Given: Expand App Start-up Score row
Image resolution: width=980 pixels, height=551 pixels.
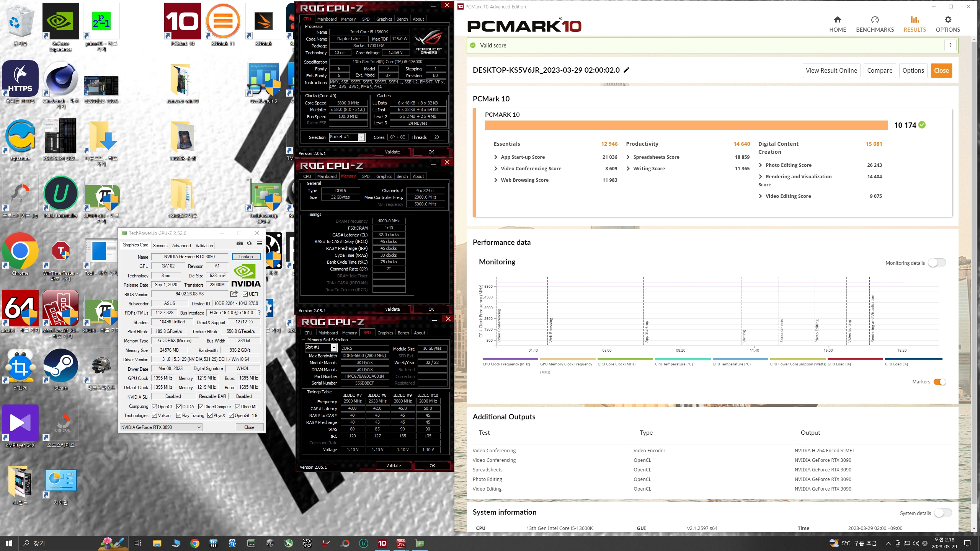Looking at the screenshot, I should tap(496, 157).
